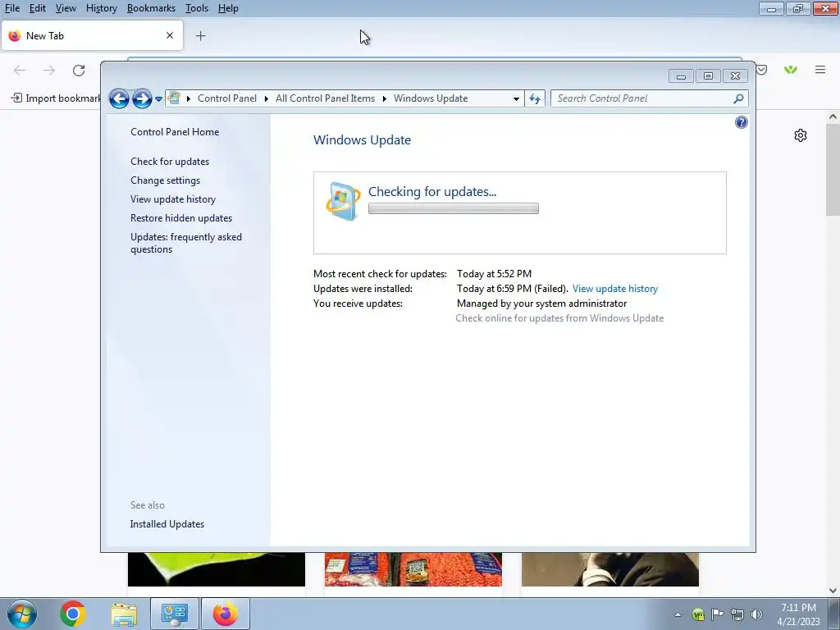
Task: Switch to Firefox taskbar button
Action: pos(226,614)
